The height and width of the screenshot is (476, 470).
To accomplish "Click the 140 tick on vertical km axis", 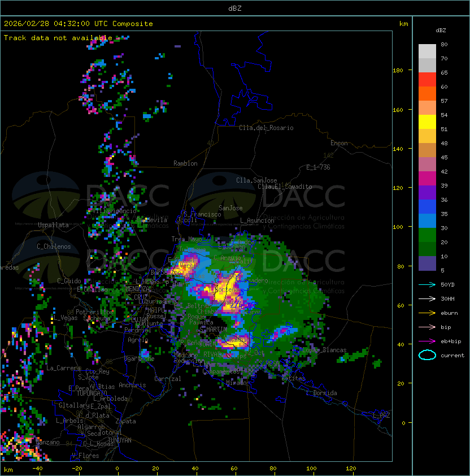I will 398,149.
